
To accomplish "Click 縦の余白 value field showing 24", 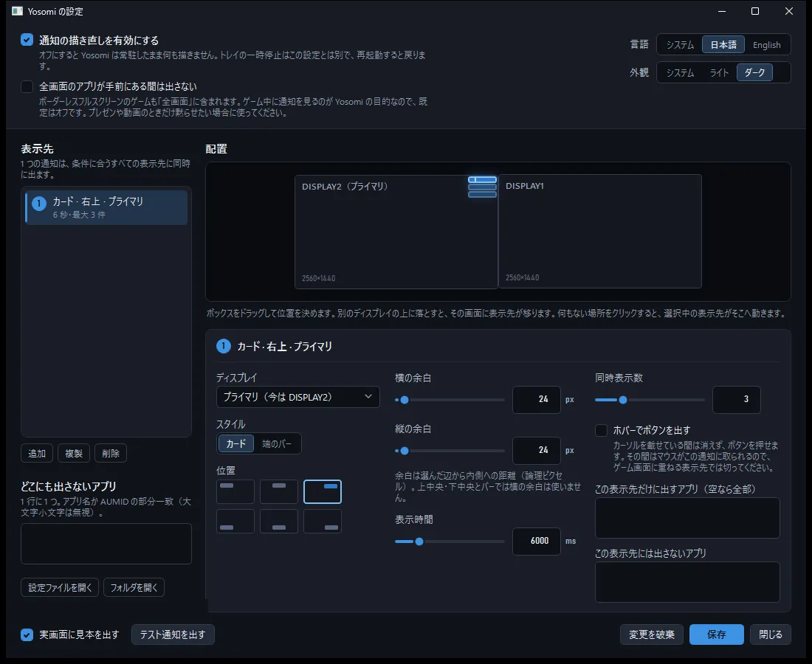I will pyautogui.click(x=537, y=450).
